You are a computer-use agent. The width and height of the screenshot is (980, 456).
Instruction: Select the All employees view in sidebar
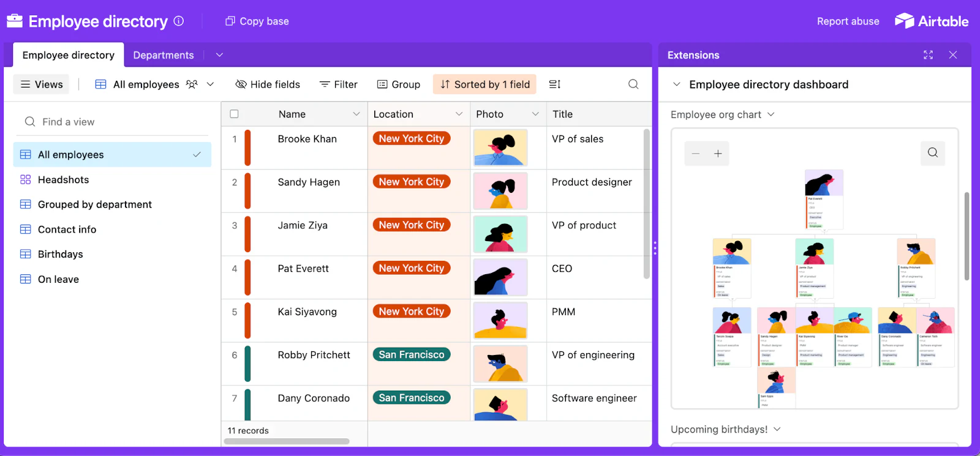tap(112, 155)
